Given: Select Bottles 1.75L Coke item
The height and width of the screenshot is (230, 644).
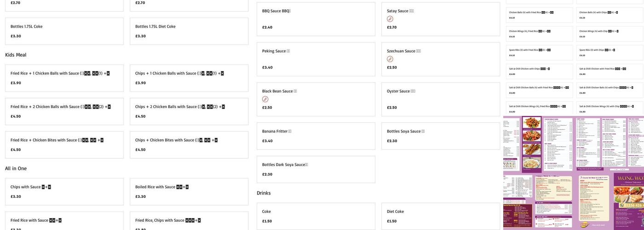Looking at the screenshot, I should click(x=64, y=31).
